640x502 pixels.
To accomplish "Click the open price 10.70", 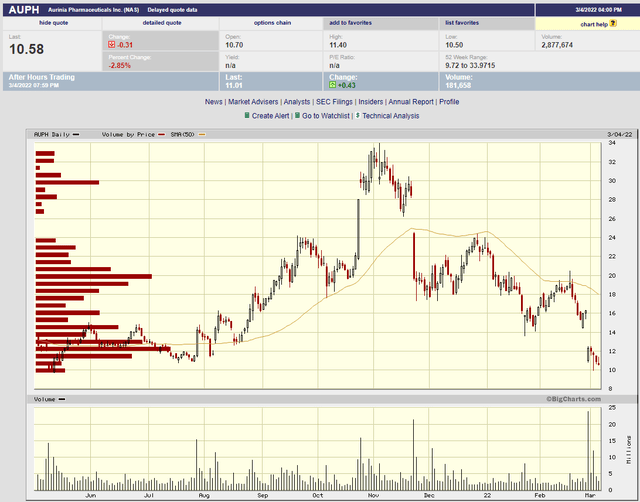I will coord(234,45).
